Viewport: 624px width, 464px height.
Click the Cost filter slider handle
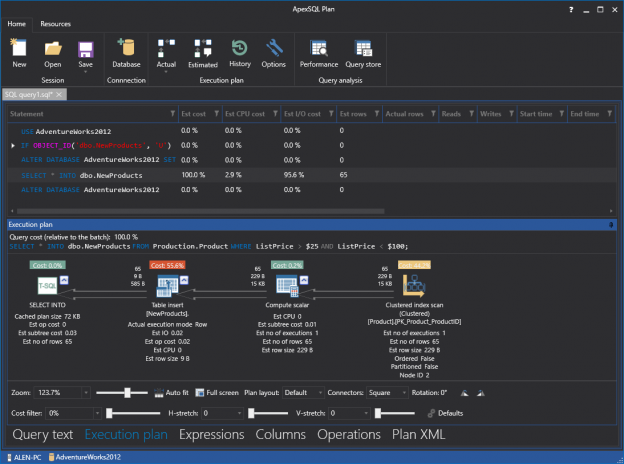click(x=109, y=413)
